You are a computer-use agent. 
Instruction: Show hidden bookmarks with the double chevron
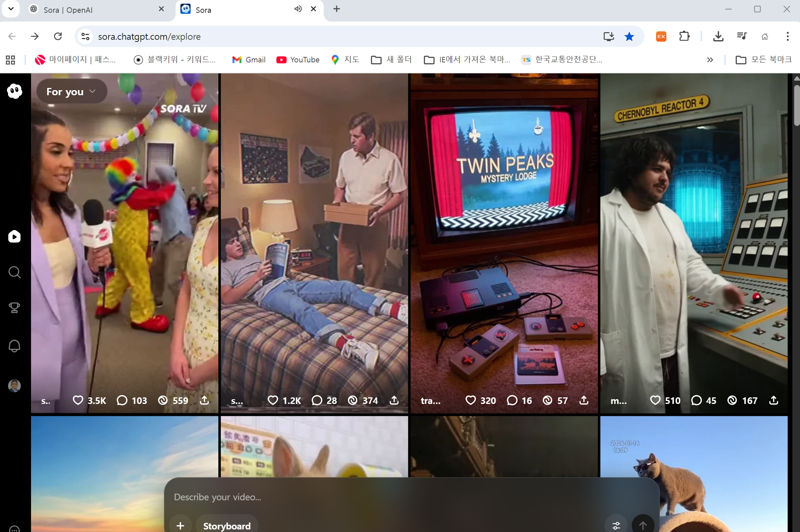coord(710,60)
